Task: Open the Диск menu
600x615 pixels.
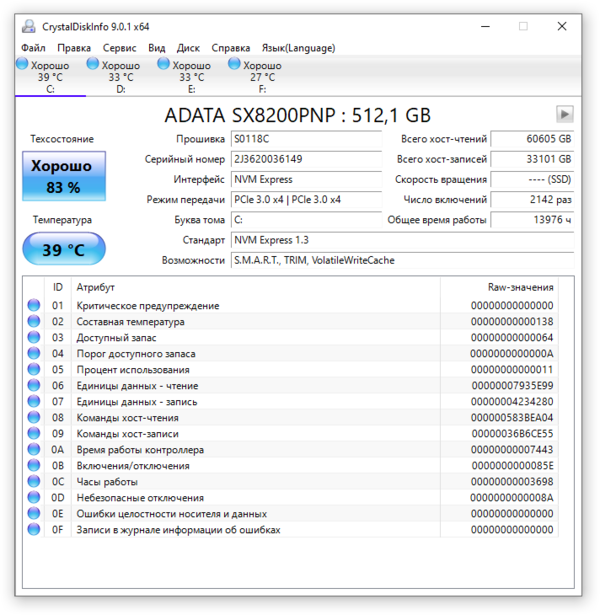Action: pyautogui.click(x=188, y=47)
